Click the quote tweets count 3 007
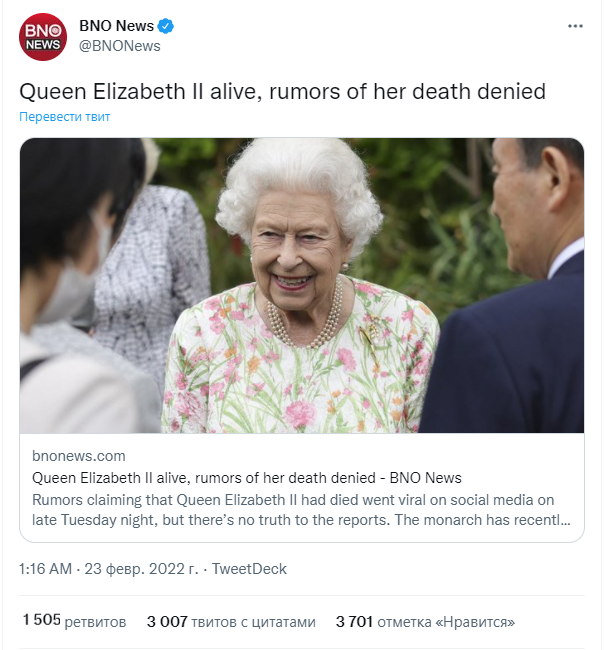This screenshot has height=650, width=605. point(167,622)
